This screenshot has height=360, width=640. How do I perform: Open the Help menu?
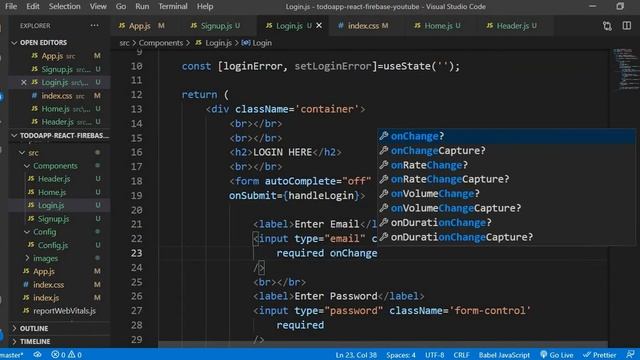coord(205,7)
